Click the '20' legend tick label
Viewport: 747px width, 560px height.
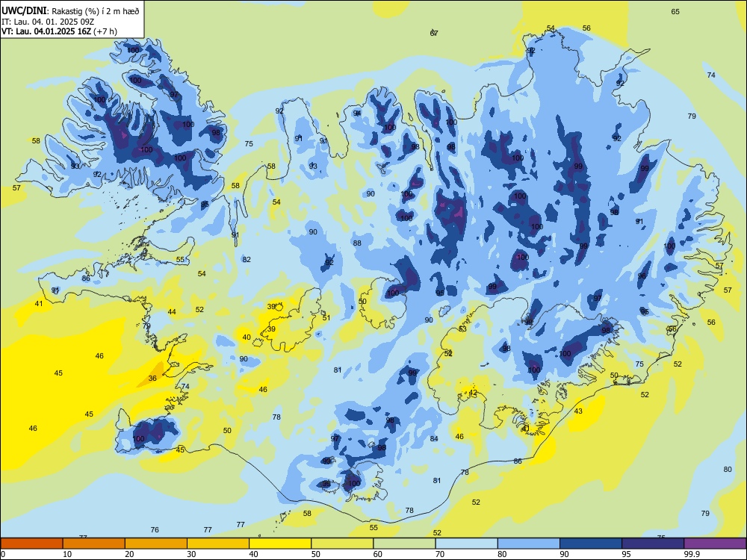129,554
